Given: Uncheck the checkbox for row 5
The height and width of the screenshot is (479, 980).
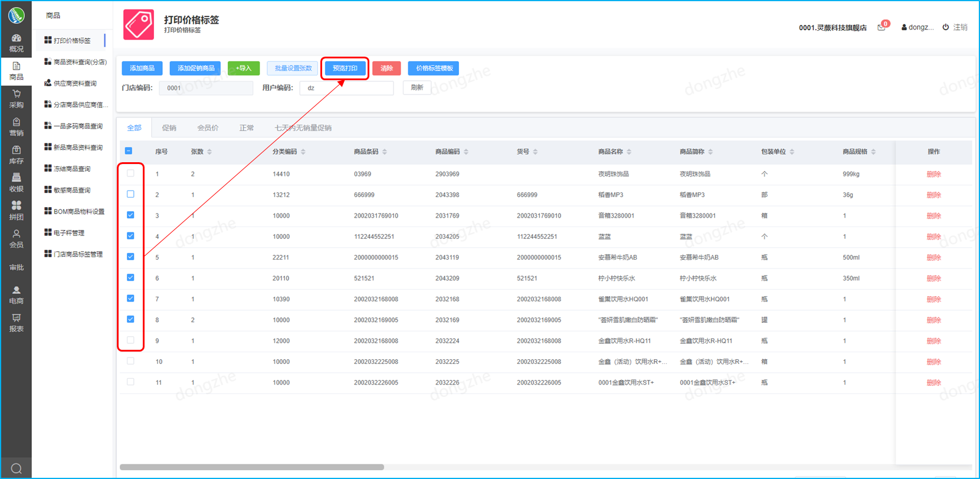Looking at the screenshot, I should (x=130, y=257).
